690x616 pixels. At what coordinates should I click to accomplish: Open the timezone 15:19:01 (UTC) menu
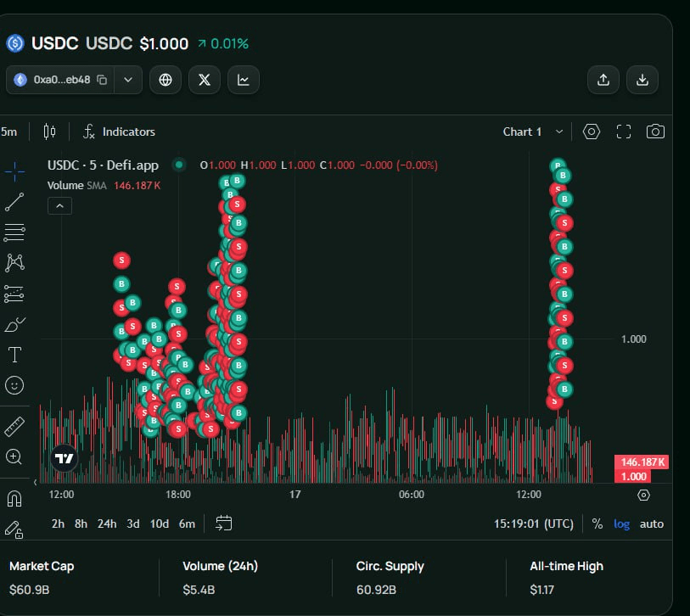tap(534, 524)
